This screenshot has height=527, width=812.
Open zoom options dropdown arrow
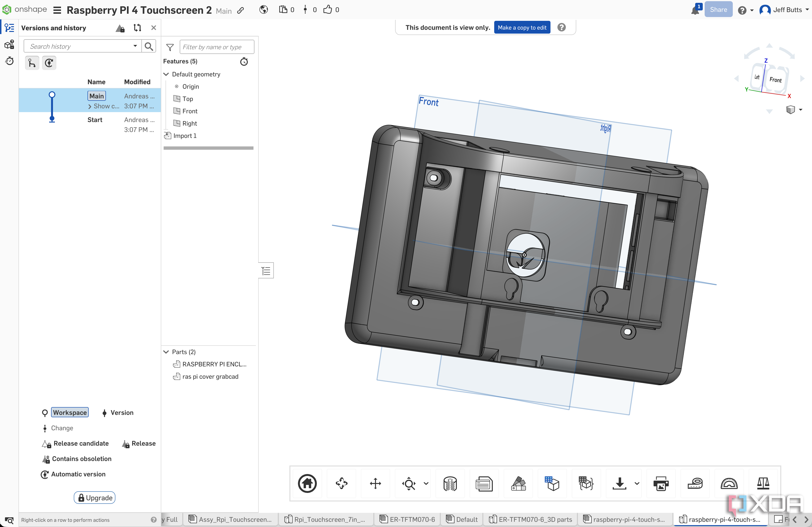point(426,483)
